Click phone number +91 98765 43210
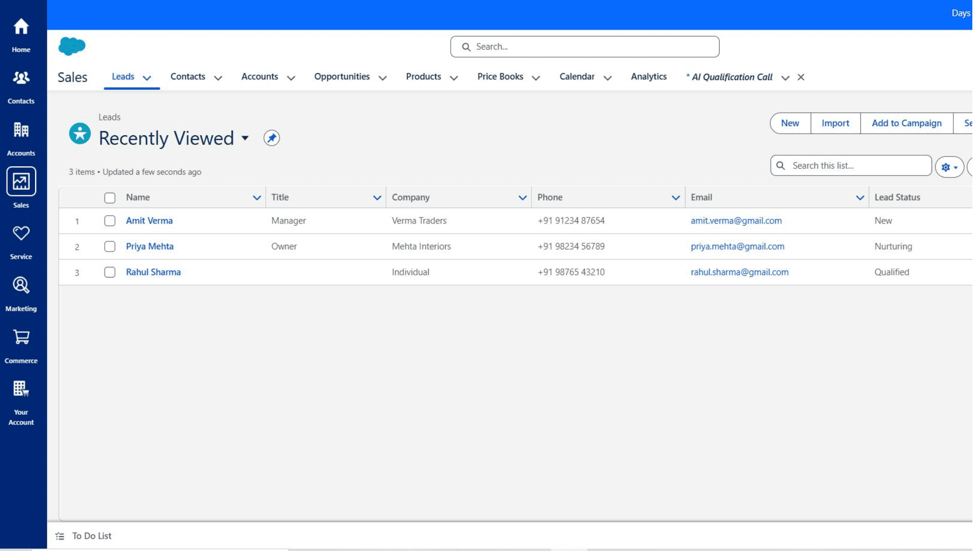The image size is (980, 551). 571,272
